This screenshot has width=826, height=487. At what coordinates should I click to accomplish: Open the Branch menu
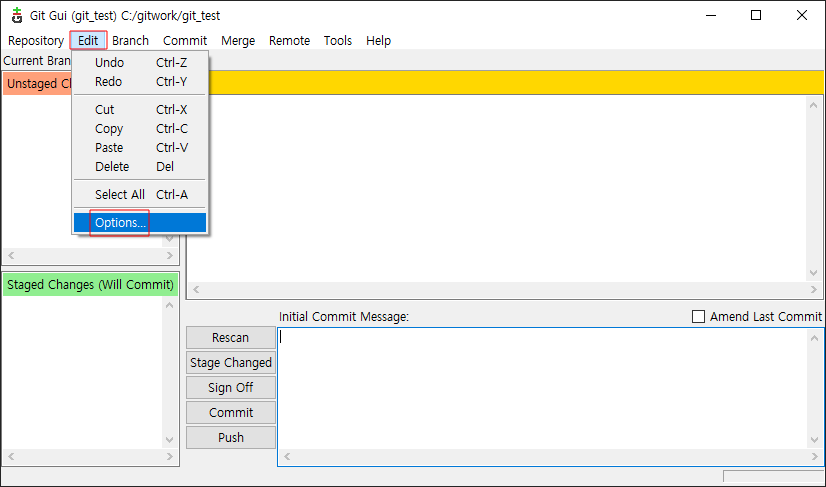click(130, 41)
